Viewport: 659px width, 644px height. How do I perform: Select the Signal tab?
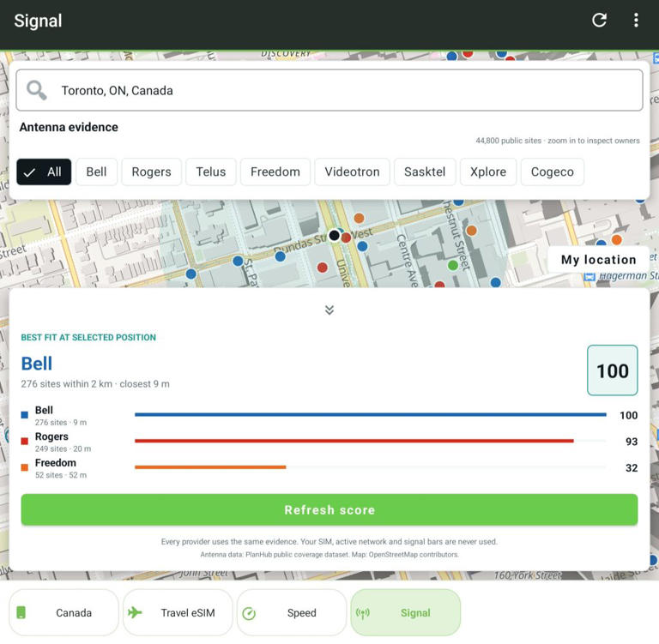click(406, 612)
